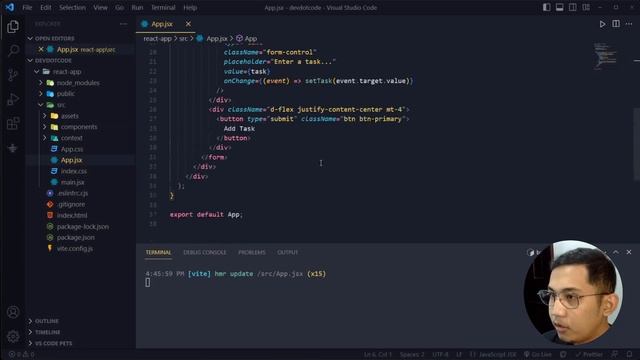Collapse the Open Editors section

(30, 38)
